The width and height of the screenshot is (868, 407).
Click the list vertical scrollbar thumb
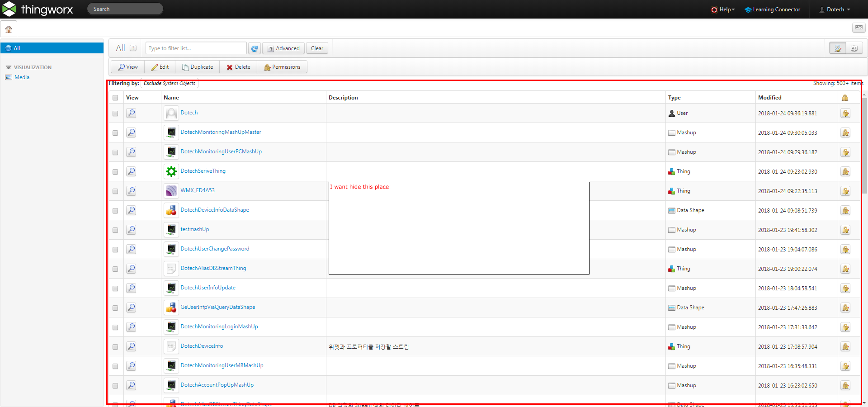tap(864, 145)
